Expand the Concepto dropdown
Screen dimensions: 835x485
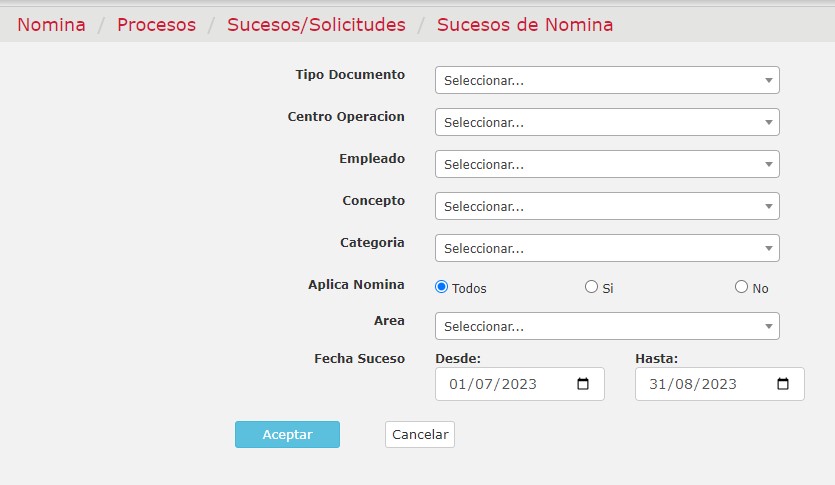click(x=607, y=206)
